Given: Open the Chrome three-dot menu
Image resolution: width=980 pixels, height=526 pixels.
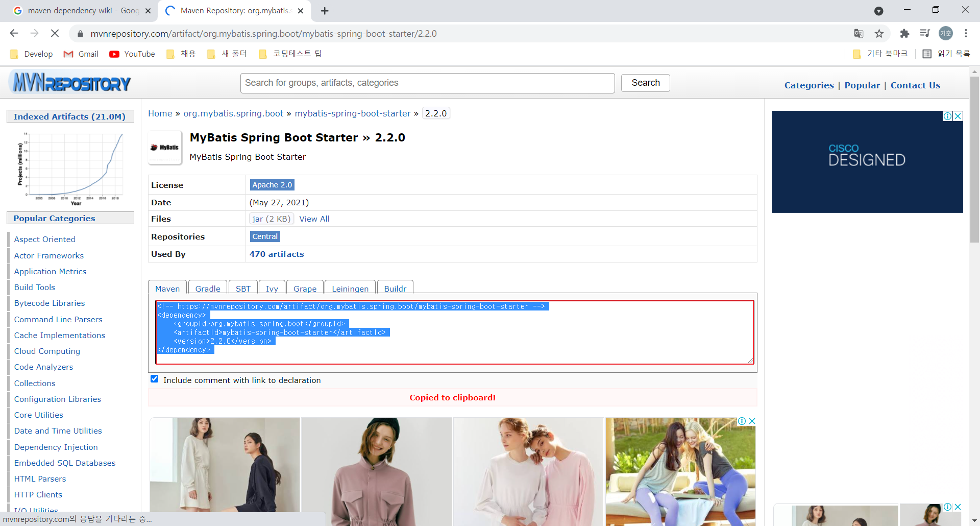Looking at the screenshot, I should (x=966, y=33).
